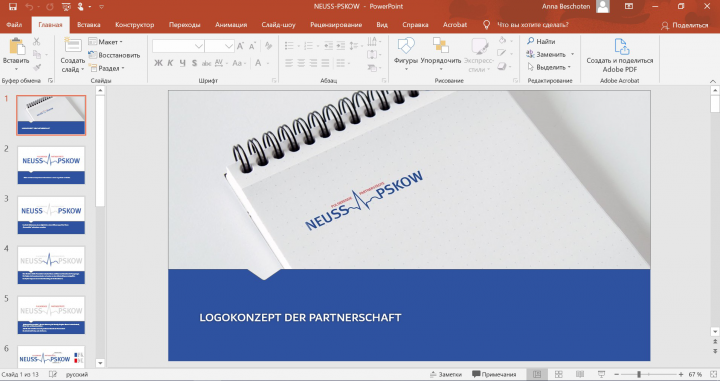Toggle strikethrough abc button
This screenshot has height=381, width=720.
tap(207, 63)
